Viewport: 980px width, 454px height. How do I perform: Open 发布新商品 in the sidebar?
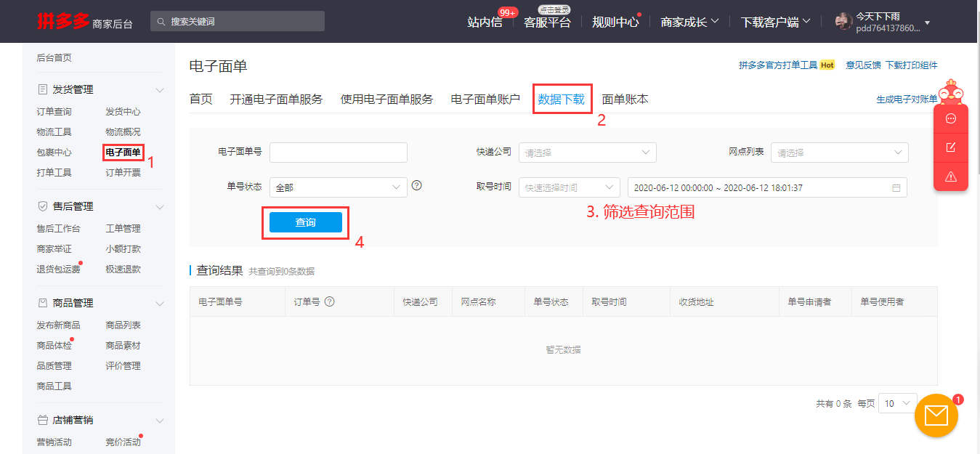click(59, 325)
